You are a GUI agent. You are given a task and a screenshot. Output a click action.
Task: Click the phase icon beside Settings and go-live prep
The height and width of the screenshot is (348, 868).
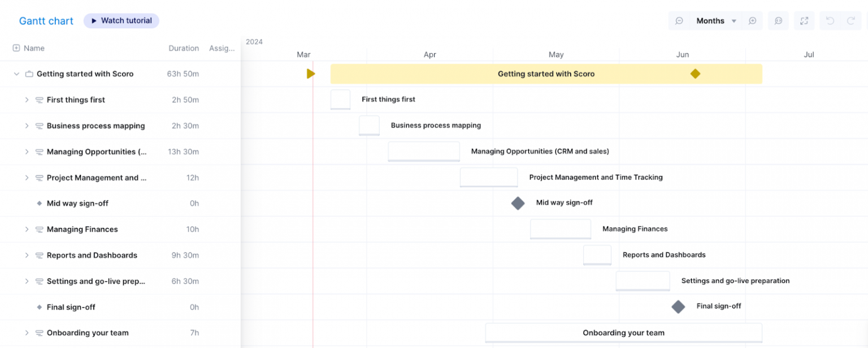(40, 282)
